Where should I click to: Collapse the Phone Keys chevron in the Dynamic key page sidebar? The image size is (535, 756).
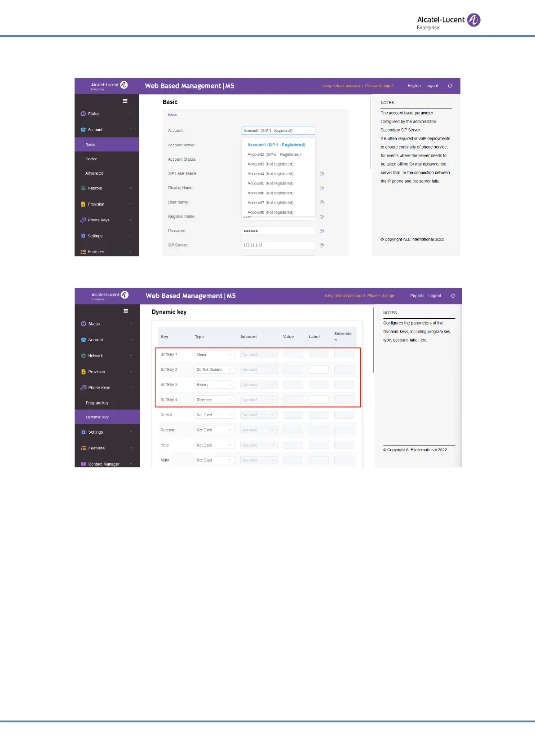pos(131,388)
